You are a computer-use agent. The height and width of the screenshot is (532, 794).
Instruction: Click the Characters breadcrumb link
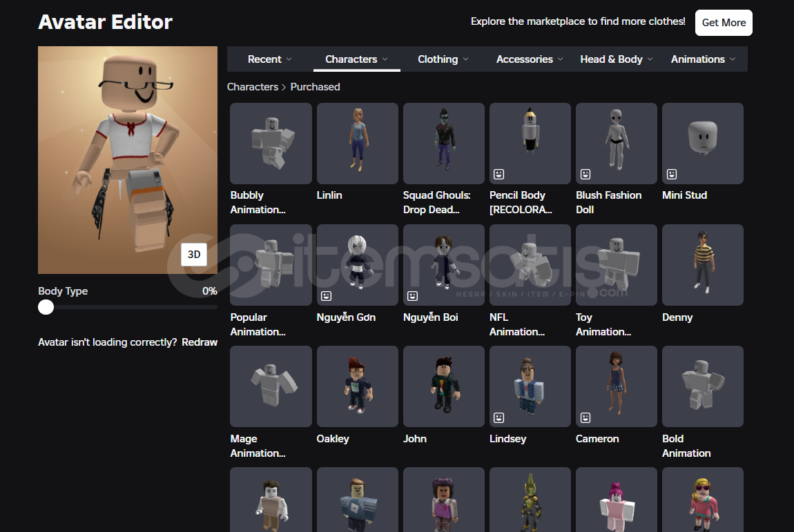(252, 86)
